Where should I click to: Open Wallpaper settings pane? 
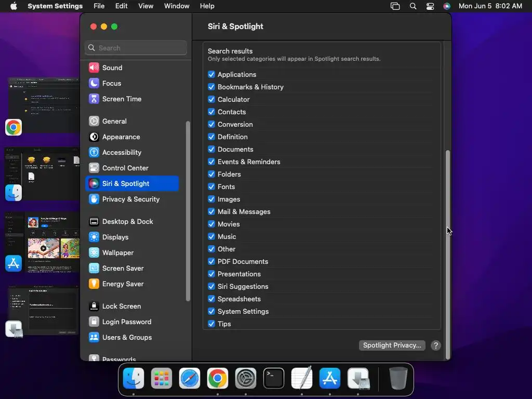tap(132, 253)
